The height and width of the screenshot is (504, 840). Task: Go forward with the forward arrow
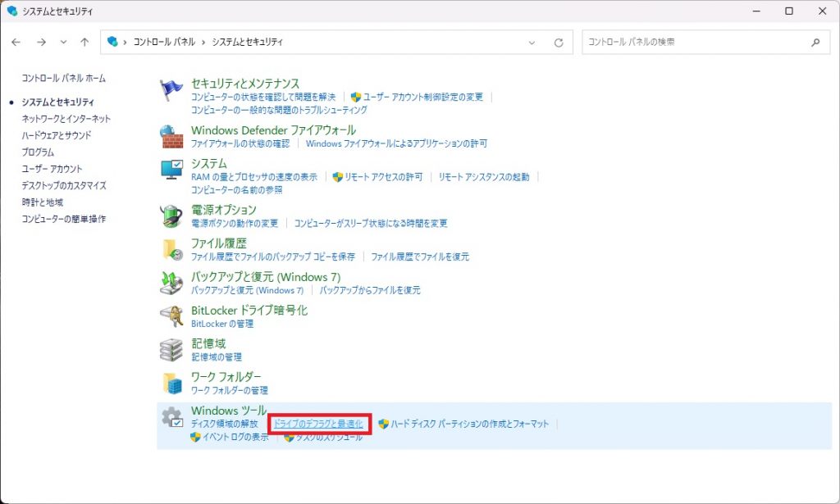click(41, 42)
